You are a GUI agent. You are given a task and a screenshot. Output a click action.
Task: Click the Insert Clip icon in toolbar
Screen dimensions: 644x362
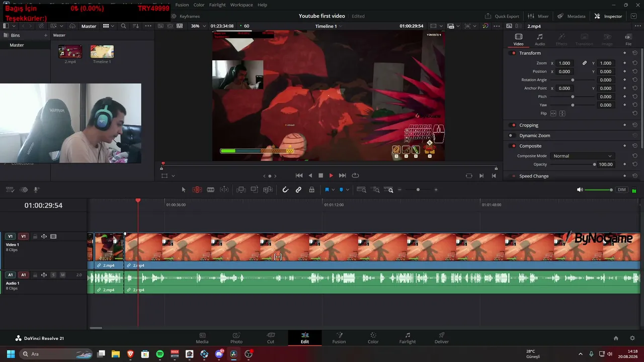241,190
